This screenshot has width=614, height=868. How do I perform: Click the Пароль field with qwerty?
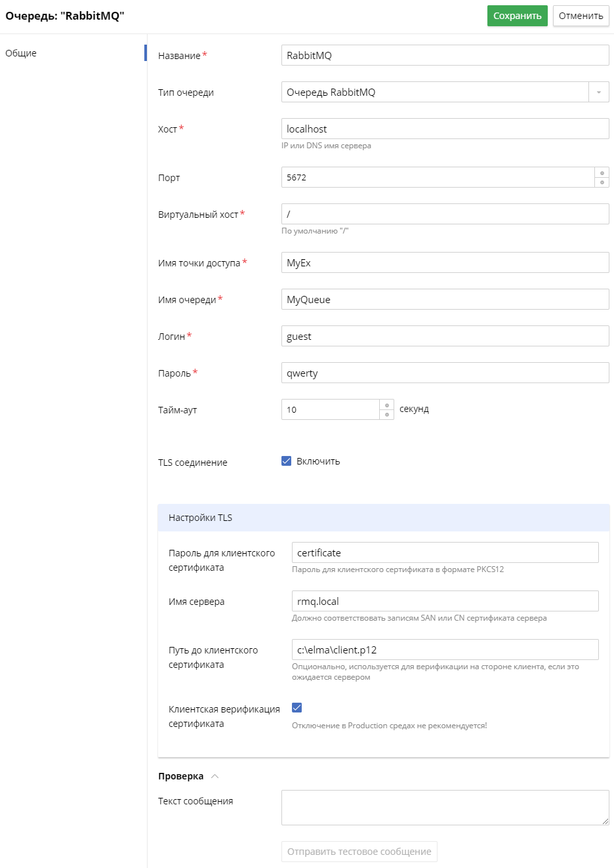point(445,373)
